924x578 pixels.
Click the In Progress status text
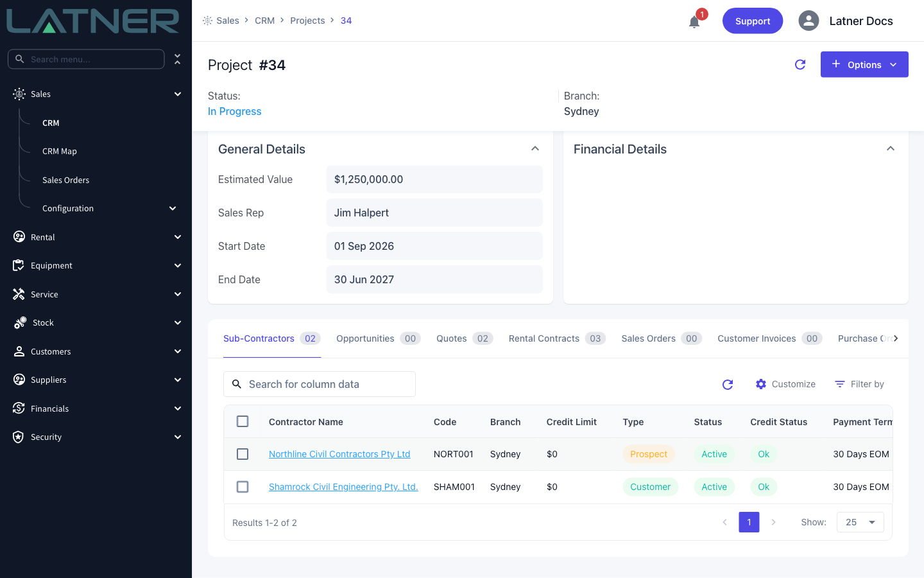(234, 111)
